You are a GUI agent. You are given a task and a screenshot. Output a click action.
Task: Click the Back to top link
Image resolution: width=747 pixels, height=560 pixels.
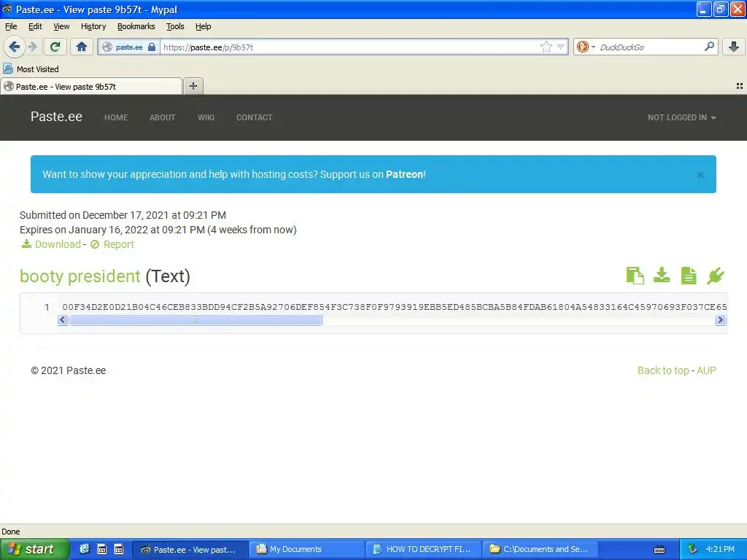[x=663, y=370]
